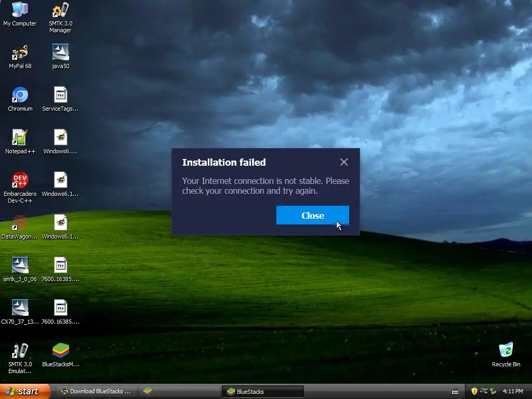
Task: Click the 4:11 PM system clock
Action: (513, 391)
